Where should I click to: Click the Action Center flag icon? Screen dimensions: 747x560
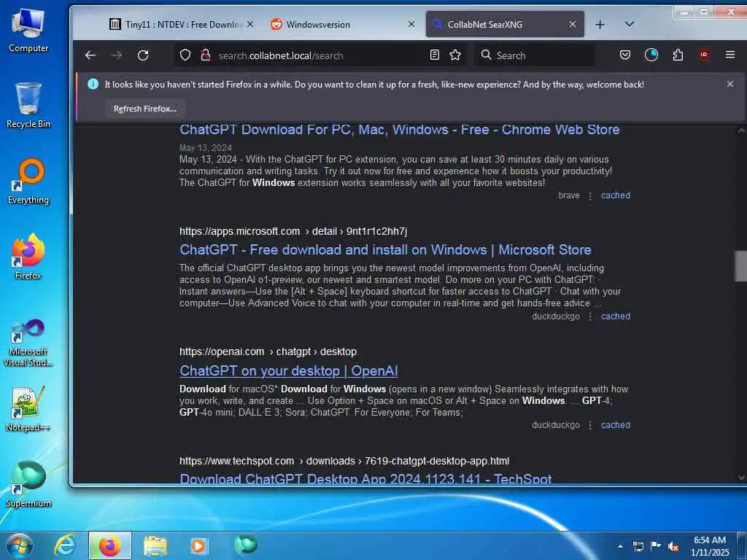(x=656, y=546)
